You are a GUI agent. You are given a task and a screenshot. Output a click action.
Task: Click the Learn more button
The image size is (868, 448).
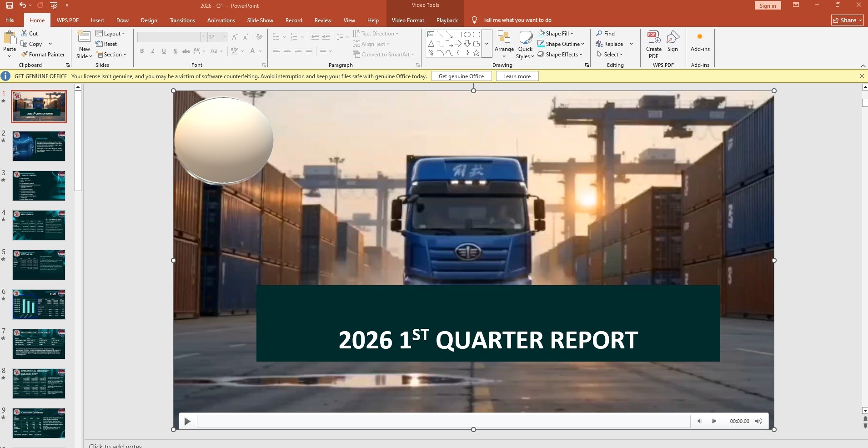[x=517, y=76]
